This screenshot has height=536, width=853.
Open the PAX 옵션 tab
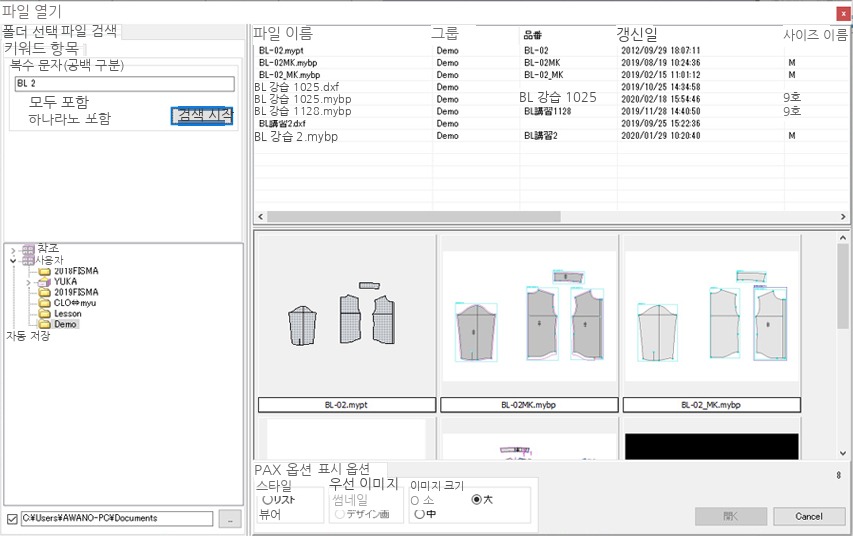(283, 469)
